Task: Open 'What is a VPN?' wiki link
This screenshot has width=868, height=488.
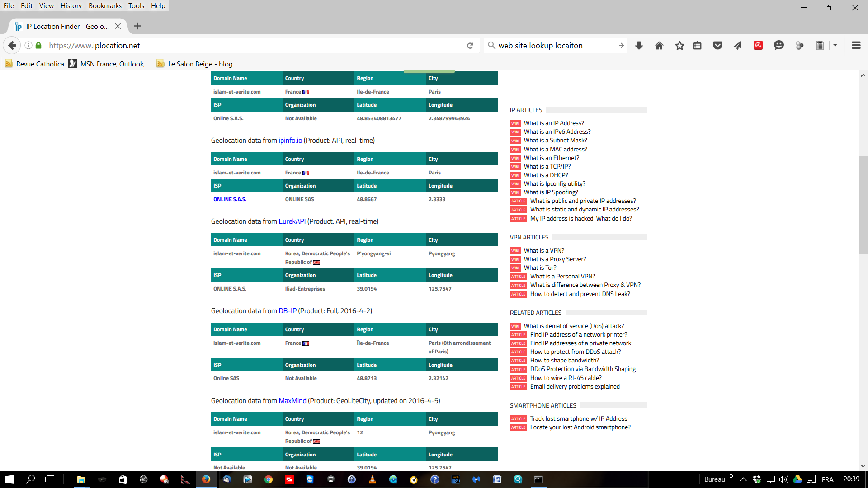Action: coord(544,250)
